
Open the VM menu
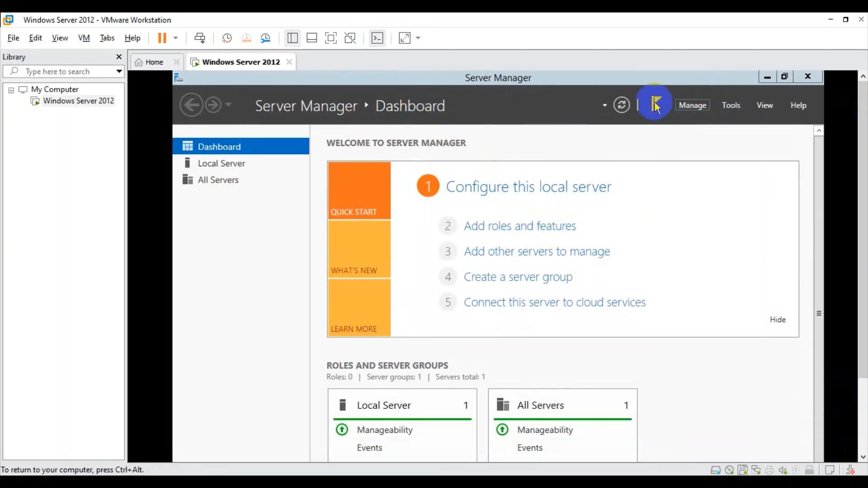pos(84,38)
